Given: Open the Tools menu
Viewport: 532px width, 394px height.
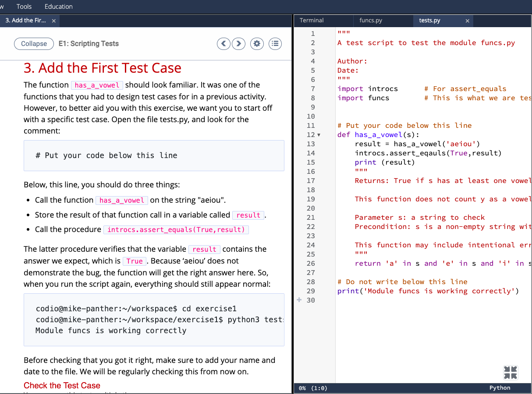Looking at the screenshot, I should tap(24, 6).
